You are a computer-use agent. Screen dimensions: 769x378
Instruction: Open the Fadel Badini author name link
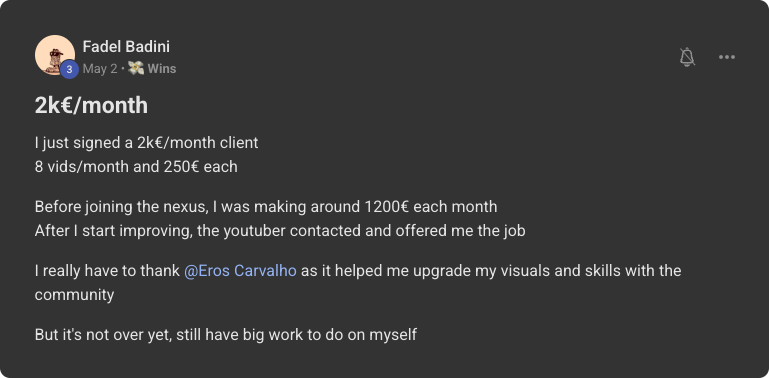pos(126,47)
